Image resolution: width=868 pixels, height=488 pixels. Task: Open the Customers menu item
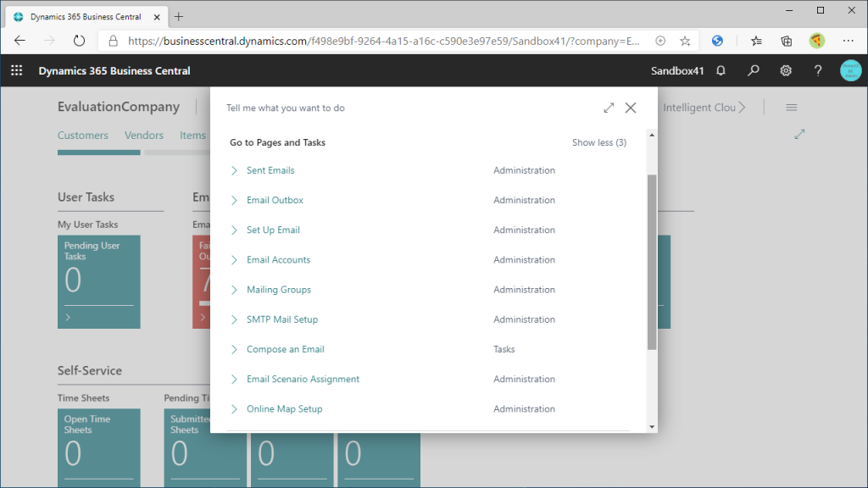point(83,136)
